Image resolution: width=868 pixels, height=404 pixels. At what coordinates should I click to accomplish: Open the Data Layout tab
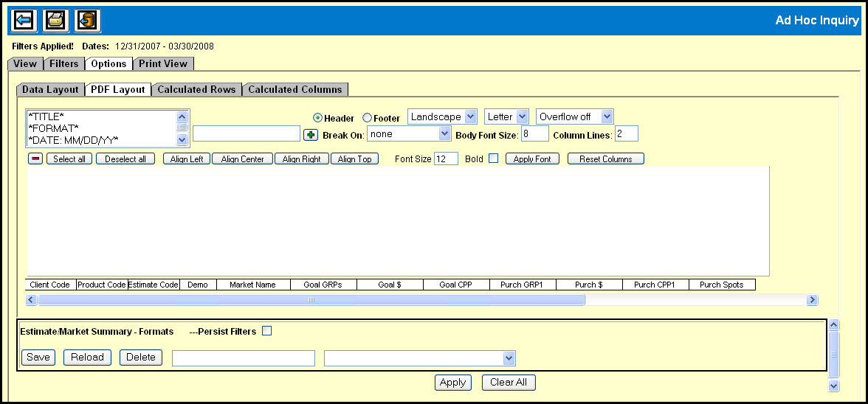pyautogui.click(x=50, y=89)
